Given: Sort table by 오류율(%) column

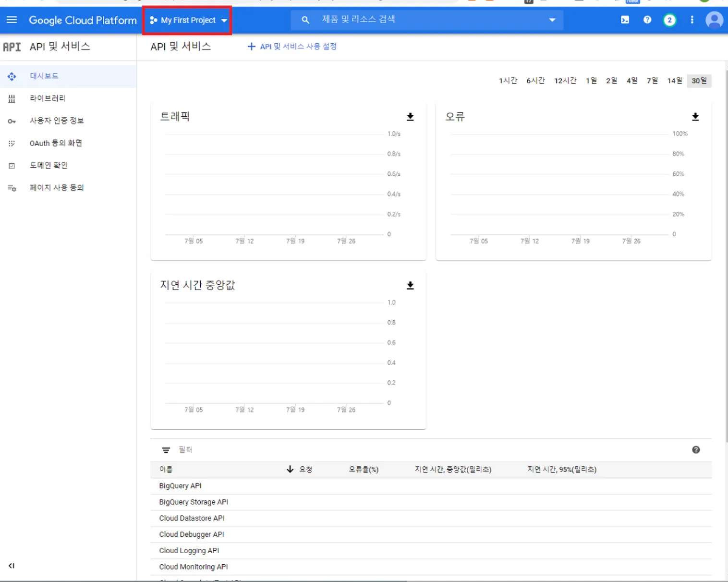Looking at the screenshot, I should [364, 470].
